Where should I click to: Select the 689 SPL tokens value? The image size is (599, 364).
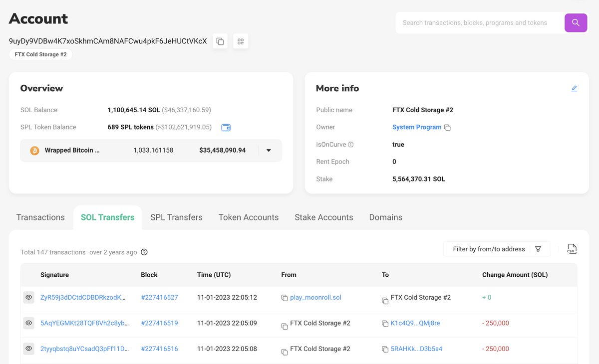coord(131,127)
